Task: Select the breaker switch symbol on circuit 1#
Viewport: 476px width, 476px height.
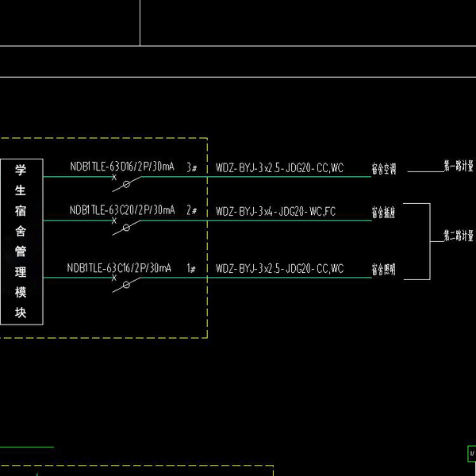Action: pos(126,283)
